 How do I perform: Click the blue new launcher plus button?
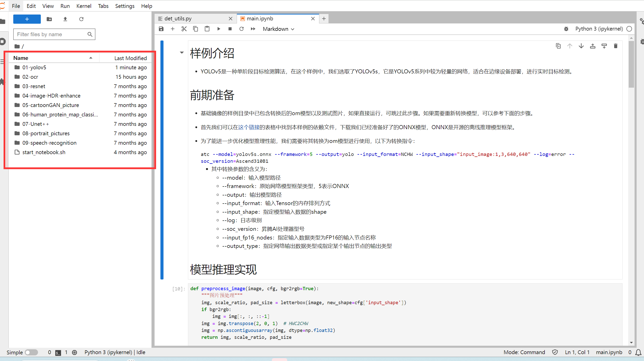27,19
